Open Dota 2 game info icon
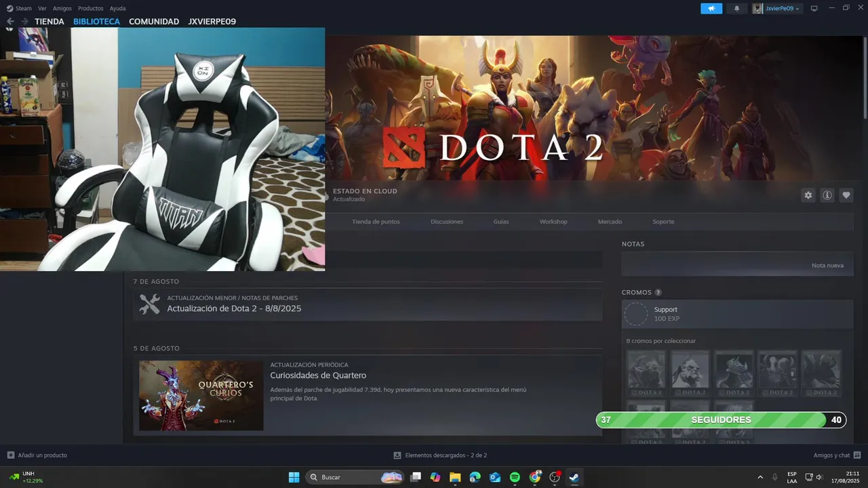 tap(827, 195)
